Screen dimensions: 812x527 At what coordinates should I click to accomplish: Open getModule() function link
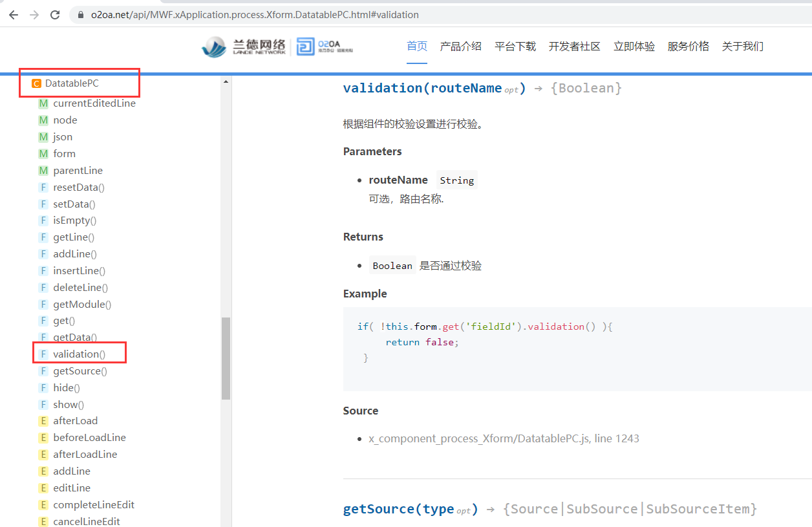[82, 305]
